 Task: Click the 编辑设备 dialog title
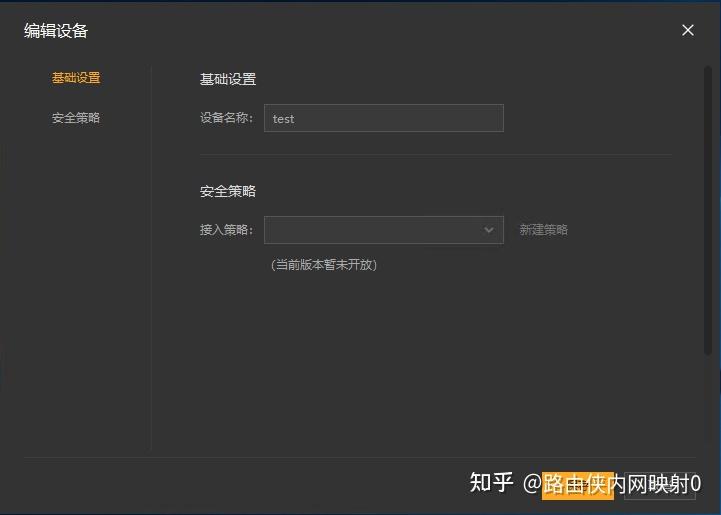click(x=56, y=31)
